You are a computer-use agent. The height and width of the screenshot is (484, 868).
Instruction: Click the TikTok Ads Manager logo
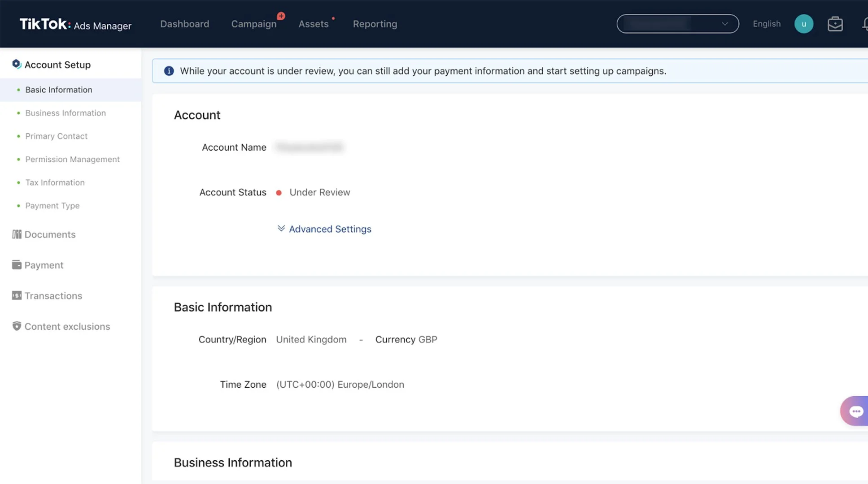[75, 24]
